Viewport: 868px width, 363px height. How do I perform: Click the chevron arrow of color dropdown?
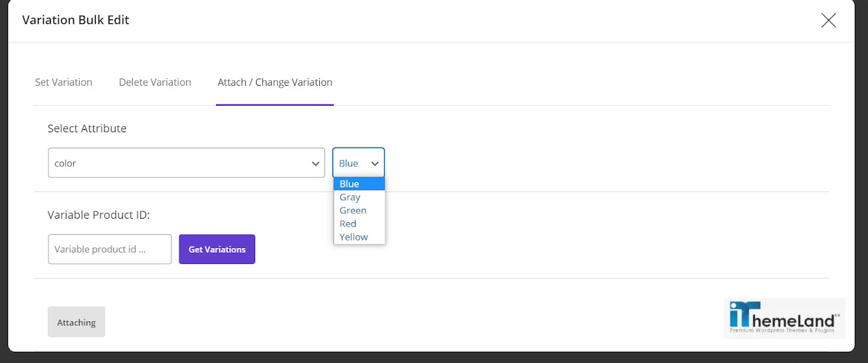pos(316,164)
